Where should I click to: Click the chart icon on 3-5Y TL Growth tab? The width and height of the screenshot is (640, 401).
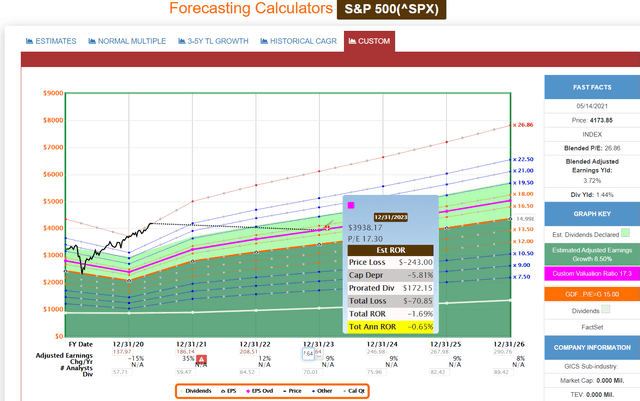pos(180,41)
